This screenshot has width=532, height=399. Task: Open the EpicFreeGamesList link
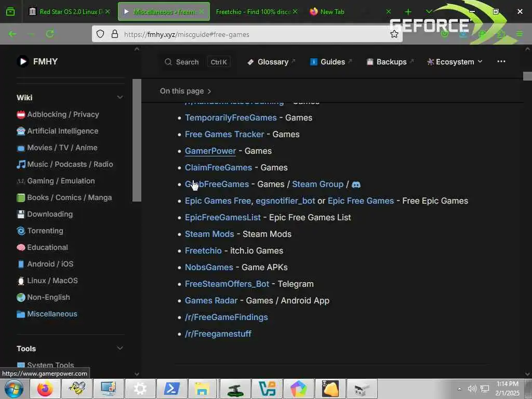pos(222,218)
